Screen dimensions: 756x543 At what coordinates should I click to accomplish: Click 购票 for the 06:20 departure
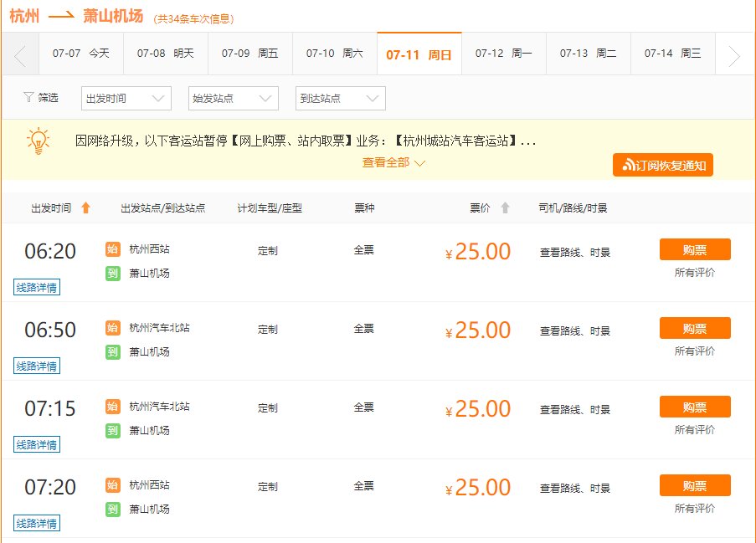695,248
